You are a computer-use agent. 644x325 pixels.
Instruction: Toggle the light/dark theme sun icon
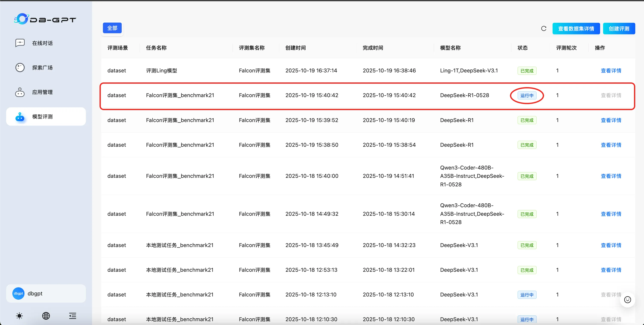pos(19,316)
